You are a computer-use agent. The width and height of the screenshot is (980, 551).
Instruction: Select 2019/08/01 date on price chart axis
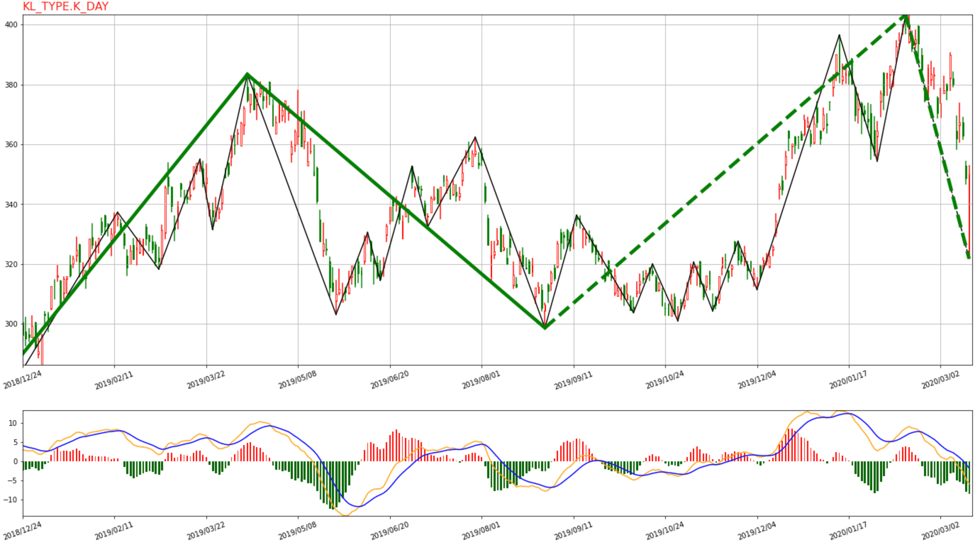[x=481, y=380]
